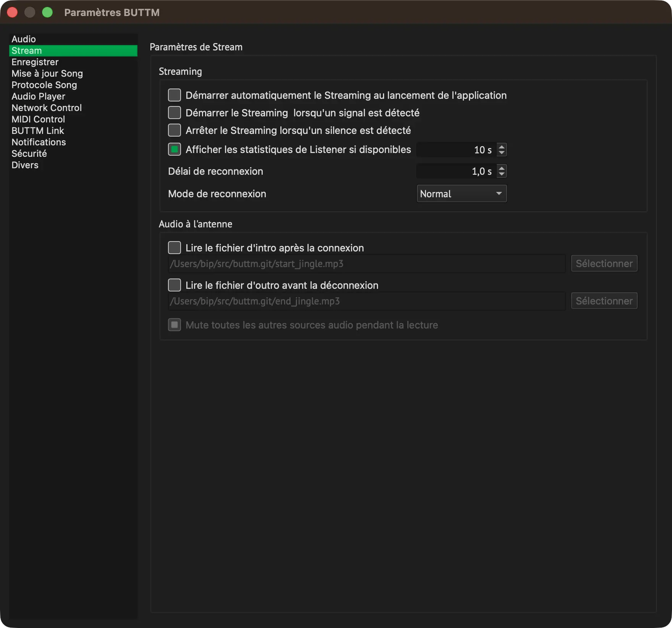Open the Mode de reconnexion dropdown
672x628 pixels.
[462, 193]
